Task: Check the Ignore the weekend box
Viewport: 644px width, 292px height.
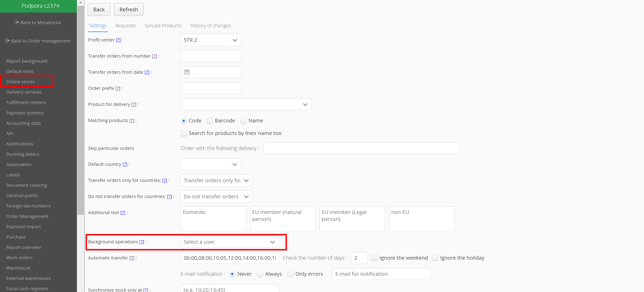Action: 374,258
